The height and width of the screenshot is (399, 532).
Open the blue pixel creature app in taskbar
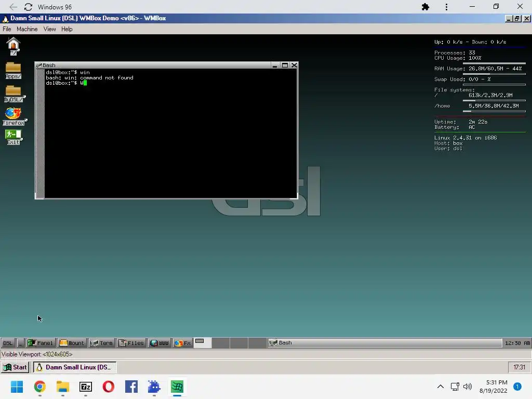pos(154,387)
